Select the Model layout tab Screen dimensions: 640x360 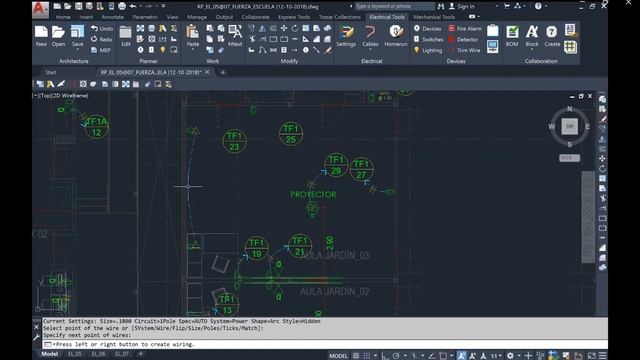49,354
